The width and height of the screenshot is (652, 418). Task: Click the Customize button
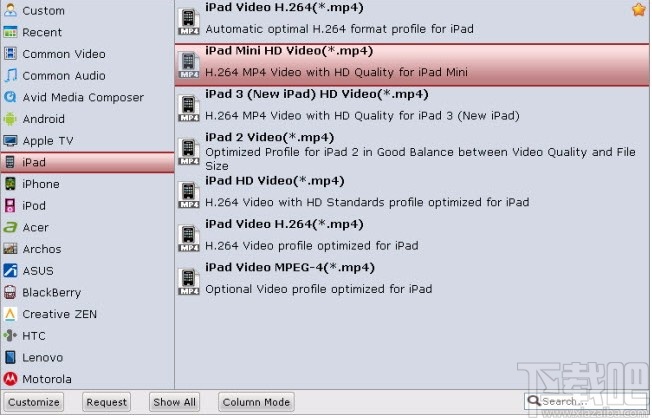pyautogui.click(x=34, y=402)
